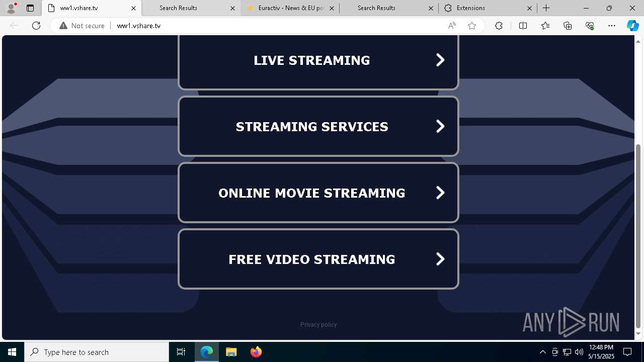
Task: Open the volume tray icon
Action: (579, 352)
